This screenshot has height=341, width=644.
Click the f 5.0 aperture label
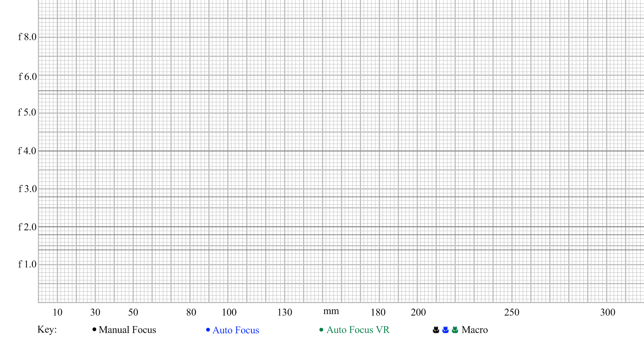click(x=27, y=112)
